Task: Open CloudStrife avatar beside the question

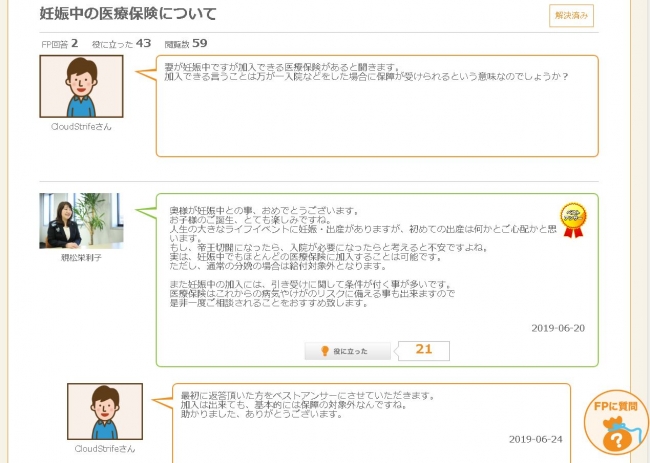Action: point(81,86)
